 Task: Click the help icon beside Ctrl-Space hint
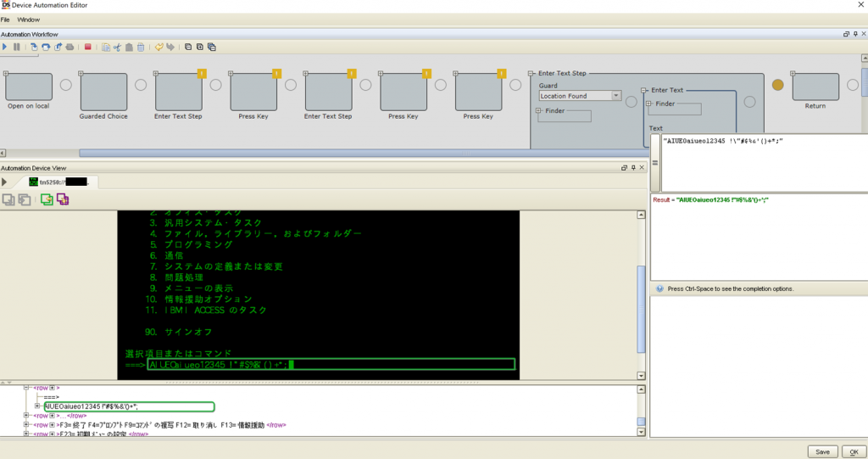tap(659, 288)
